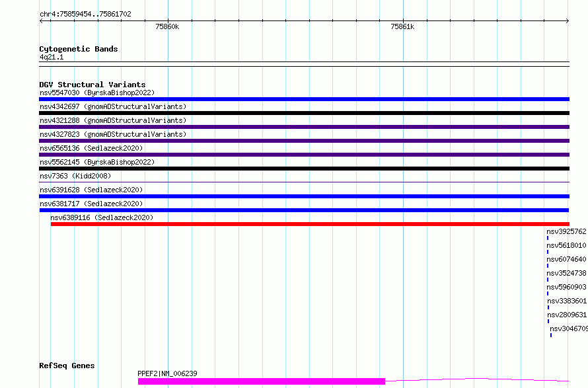Screen dimensions: 588x388
Task: Click the 75860k scale label
Action: pos(167,26)
